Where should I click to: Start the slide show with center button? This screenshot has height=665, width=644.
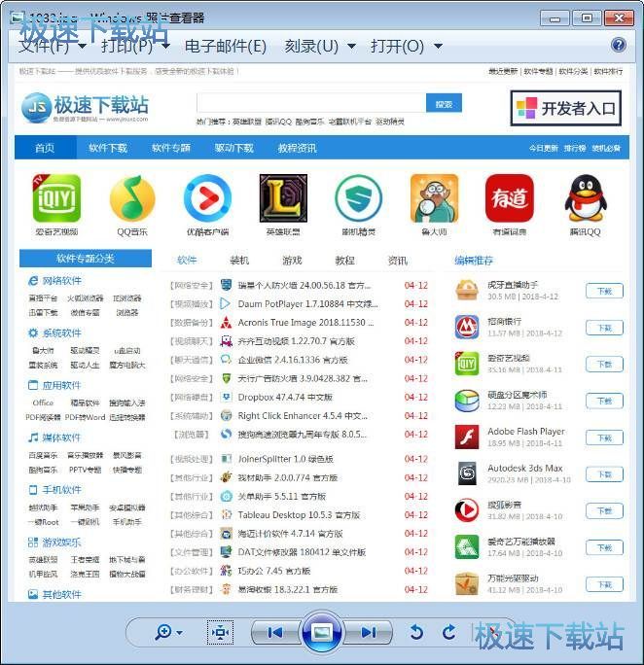[321, 632]
